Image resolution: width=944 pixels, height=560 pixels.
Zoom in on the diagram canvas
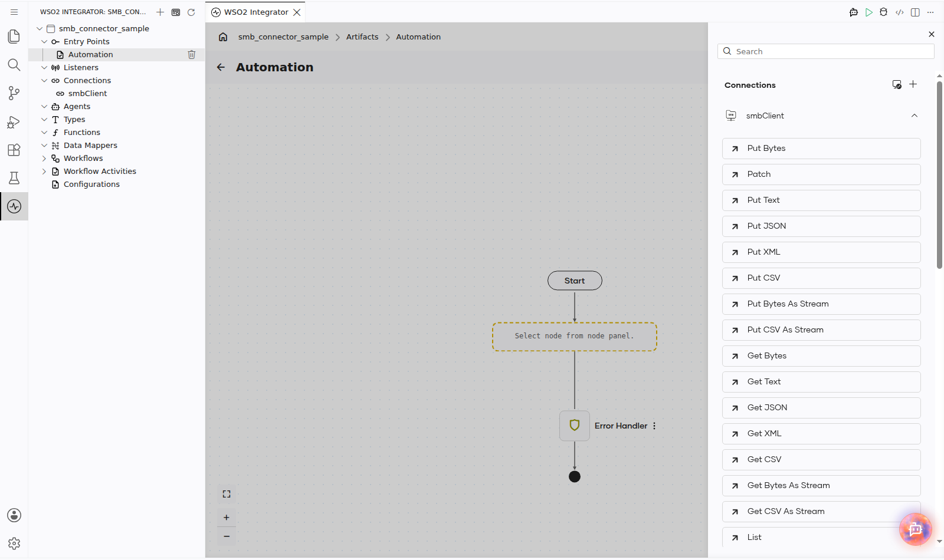pos(227,518)
